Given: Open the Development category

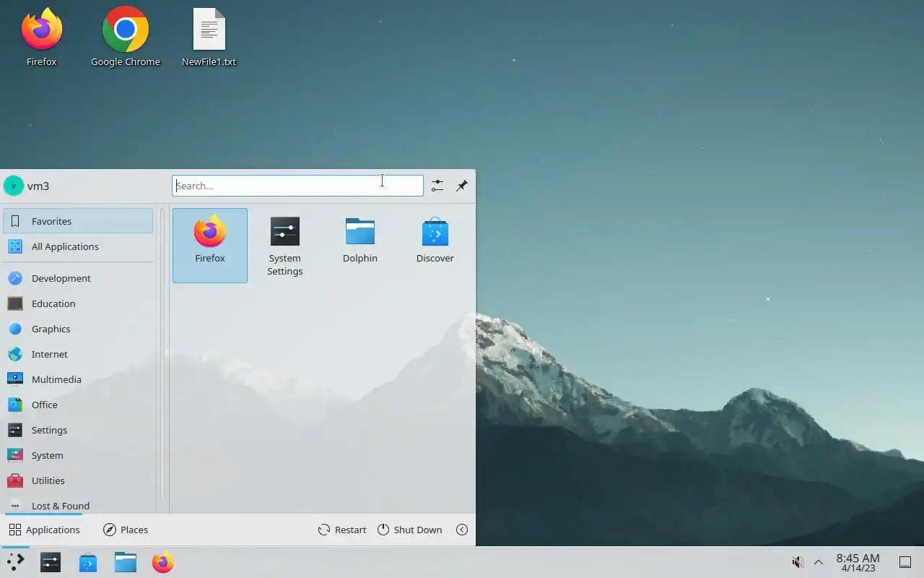Looking at the screenshot, I should point(78,278).
